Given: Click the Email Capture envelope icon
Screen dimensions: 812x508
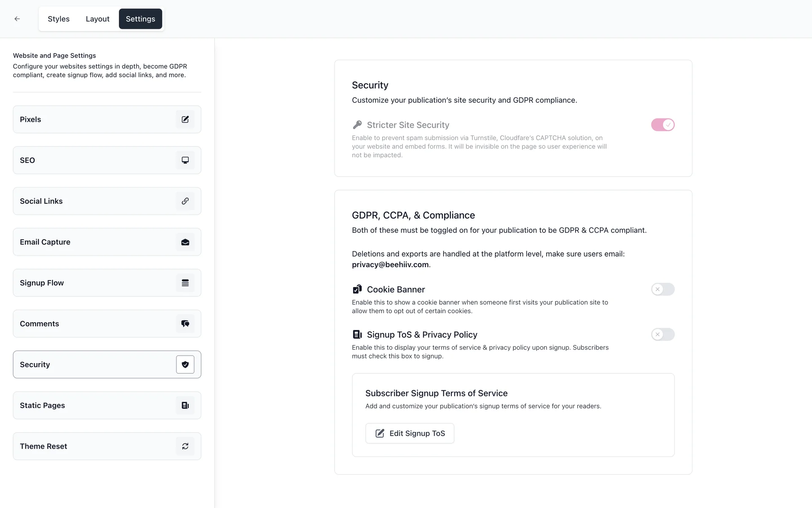Looking at the screenshot, I should 185,242.
